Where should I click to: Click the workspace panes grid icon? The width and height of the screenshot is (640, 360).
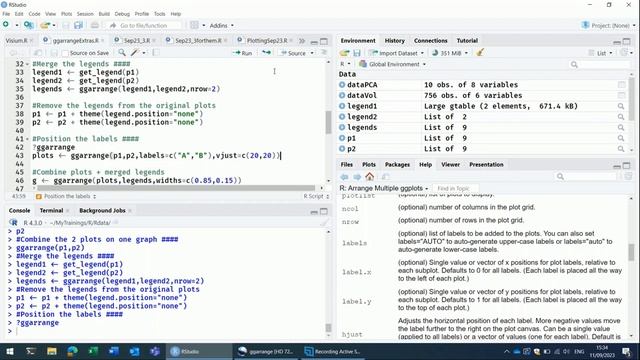pos(194,25)
